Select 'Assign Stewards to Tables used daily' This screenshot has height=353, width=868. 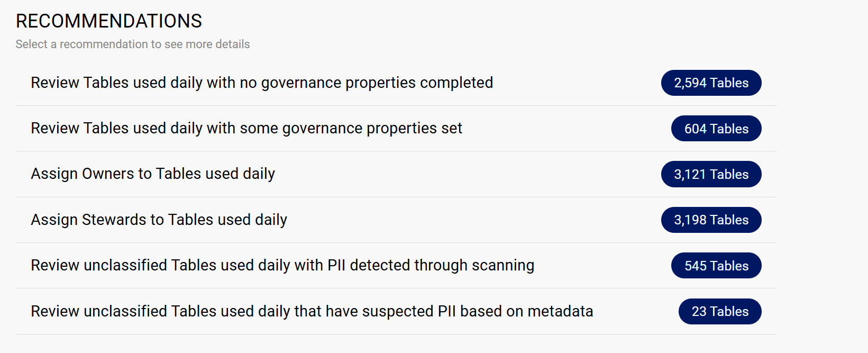[159, 220]
